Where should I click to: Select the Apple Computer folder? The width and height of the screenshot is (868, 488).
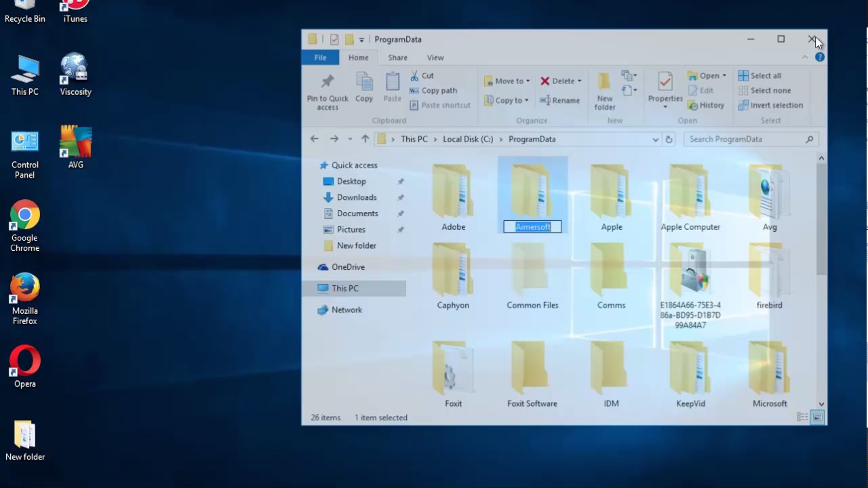(690, 197)
